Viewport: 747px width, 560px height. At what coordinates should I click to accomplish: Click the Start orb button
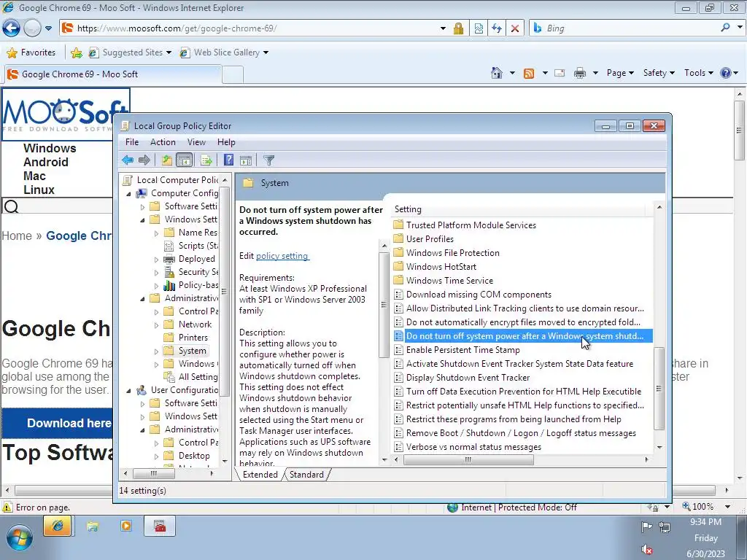click(19, 537)
